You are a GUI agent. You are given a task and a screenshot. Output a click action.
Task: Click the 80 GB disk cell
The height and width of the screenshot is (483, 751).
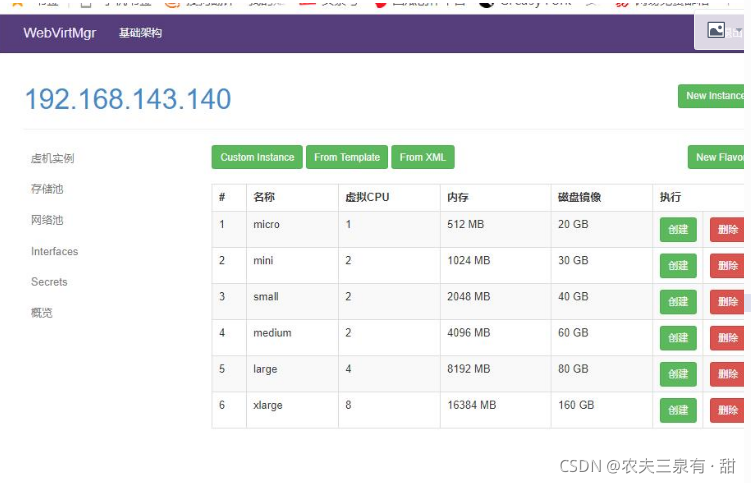602,374
